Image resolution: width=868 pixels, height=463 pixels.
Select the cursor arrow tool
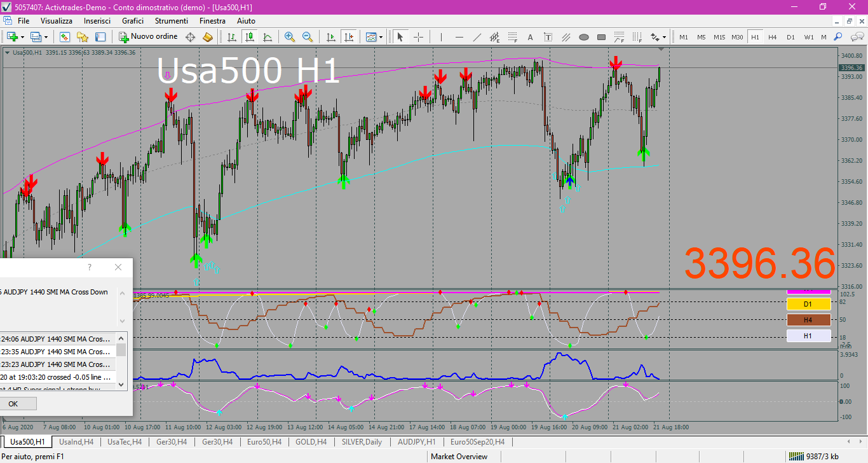[x=400, y=37]
